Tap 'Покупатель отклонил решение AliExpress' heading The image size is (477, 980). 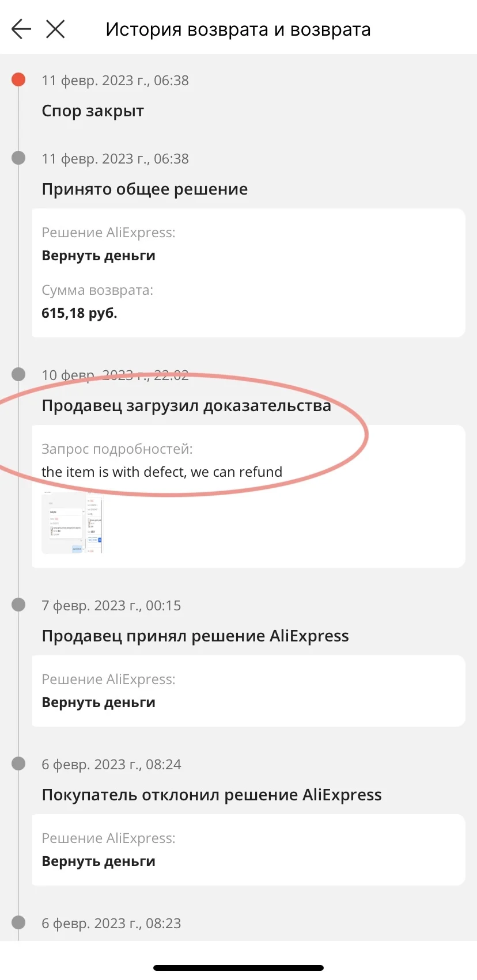211,795
